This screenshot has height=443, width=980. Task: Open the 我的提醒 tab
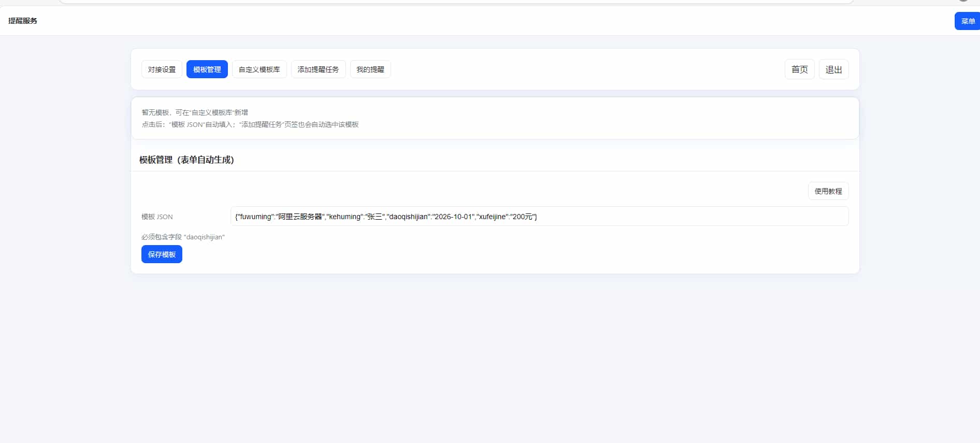[x=370, y=69]
